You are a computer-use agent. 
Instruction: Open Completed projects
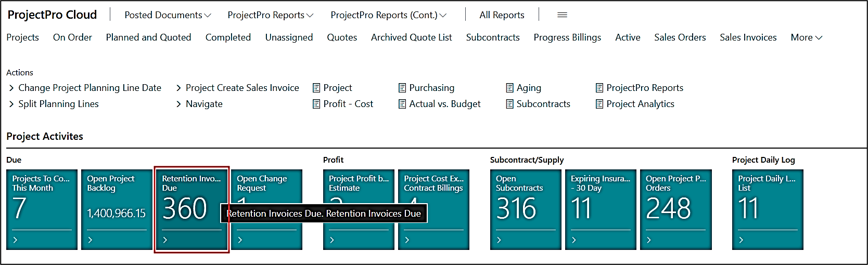[x=228, y=37]
